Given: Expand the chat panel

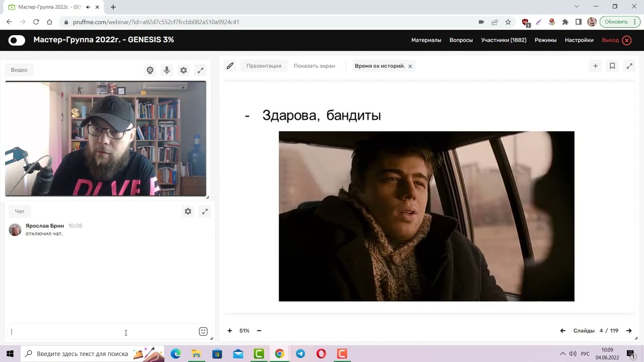Looking at the screenshot, I should [205, 212].
